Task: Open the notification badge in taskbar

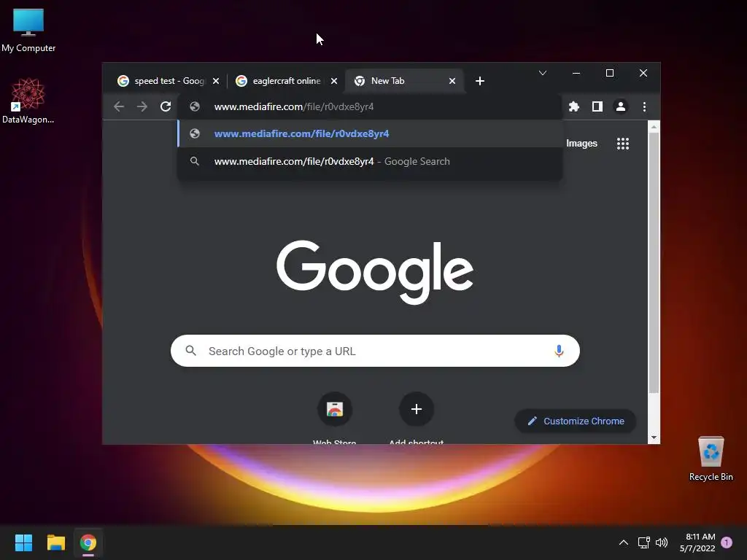Action: point(727,542)
